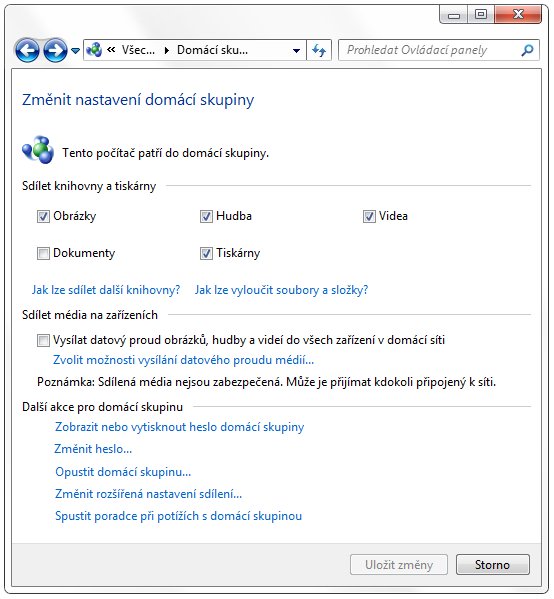Click the Uložit změny button
Viewport: 554px width, 599px height.
tap(399, 565)
